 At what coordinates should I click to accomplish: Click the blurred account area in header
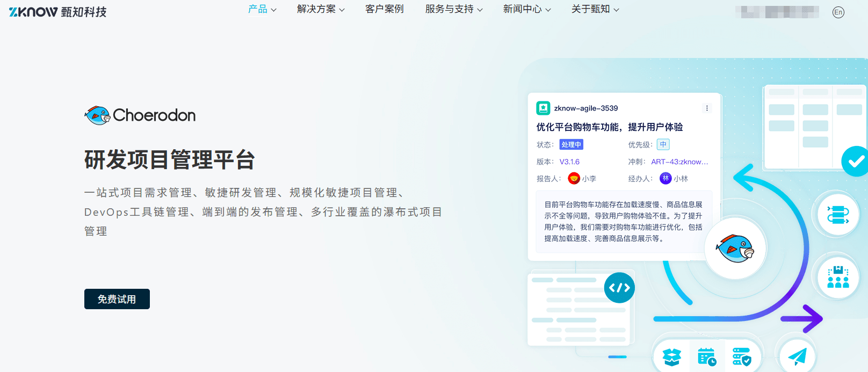[x=777, y=12]
